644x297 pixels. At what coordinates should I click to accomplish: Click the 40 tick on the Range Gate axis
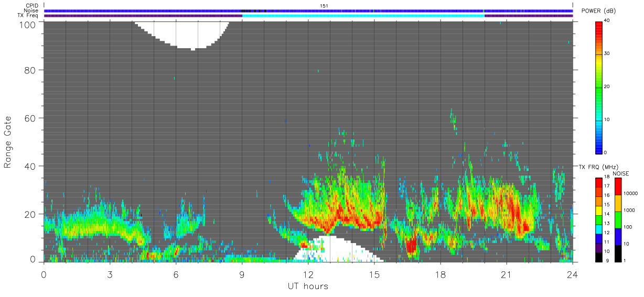tap(30, 166)
